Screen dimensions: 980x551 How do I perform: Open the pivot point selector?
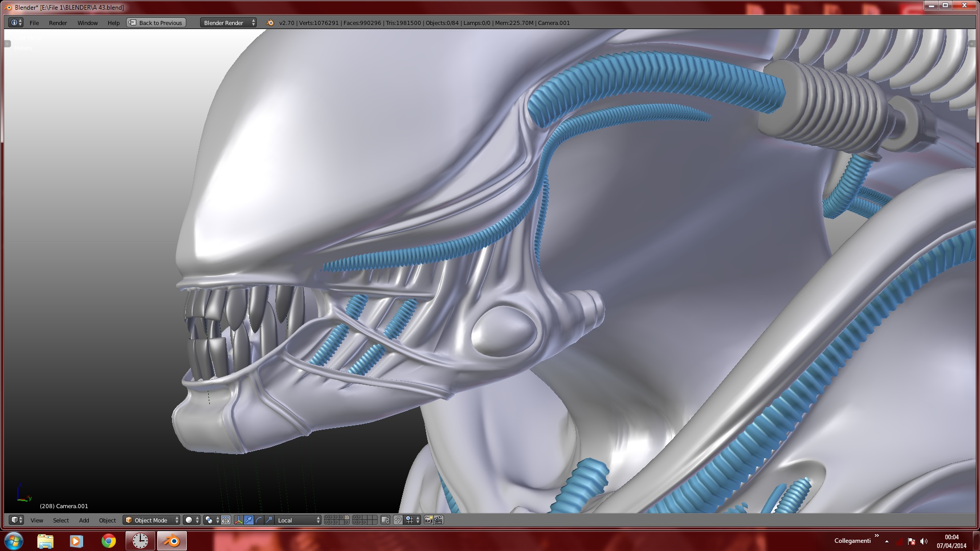coord(212,520)
